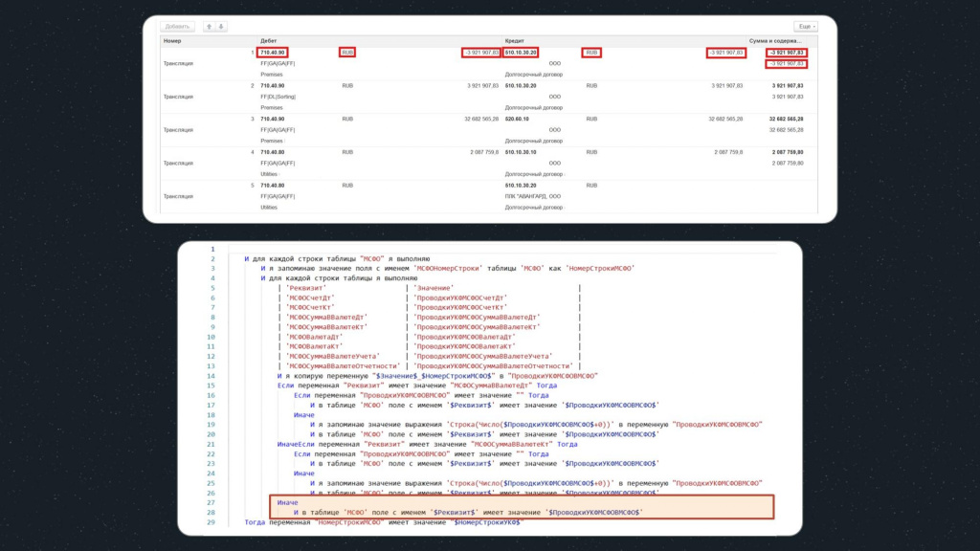
Task: Select debit account 710.40.90 in row 2
Action: 273,85
